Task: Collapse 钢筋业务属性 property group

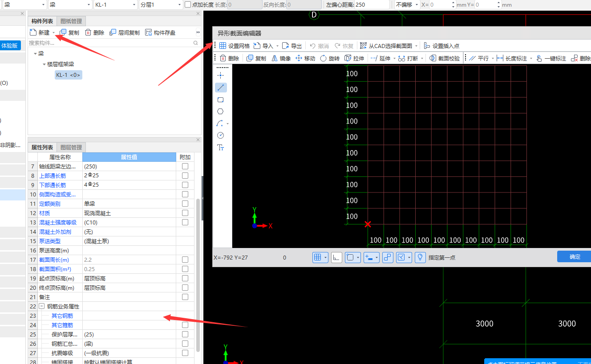Action: pyautogui.click(x=41, y=306)
